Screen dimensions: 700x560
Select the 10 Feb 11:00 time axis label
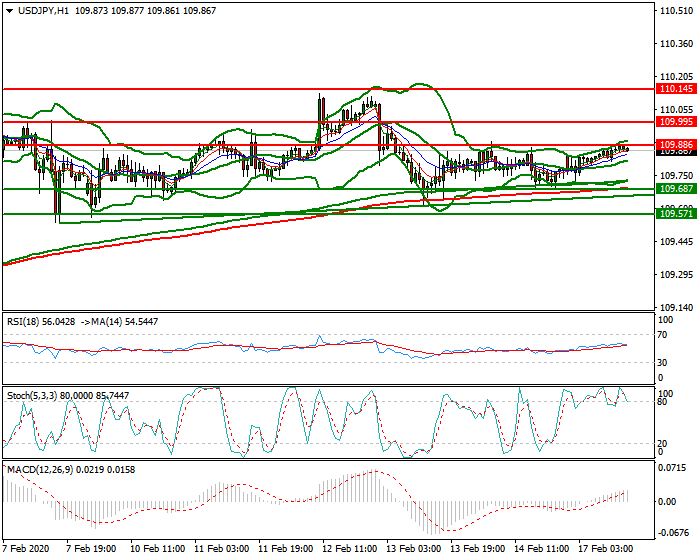(158, 548)
